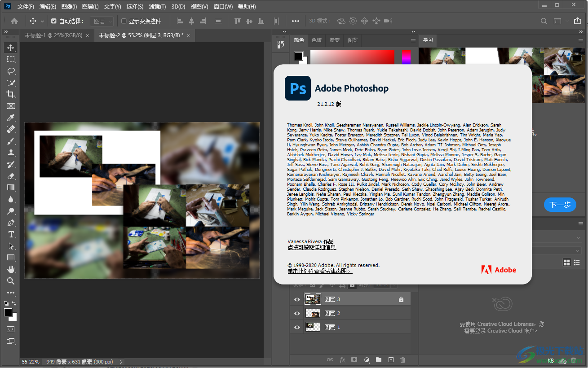
Task: Select the Eyedropper tool
Action: (11, 118)
